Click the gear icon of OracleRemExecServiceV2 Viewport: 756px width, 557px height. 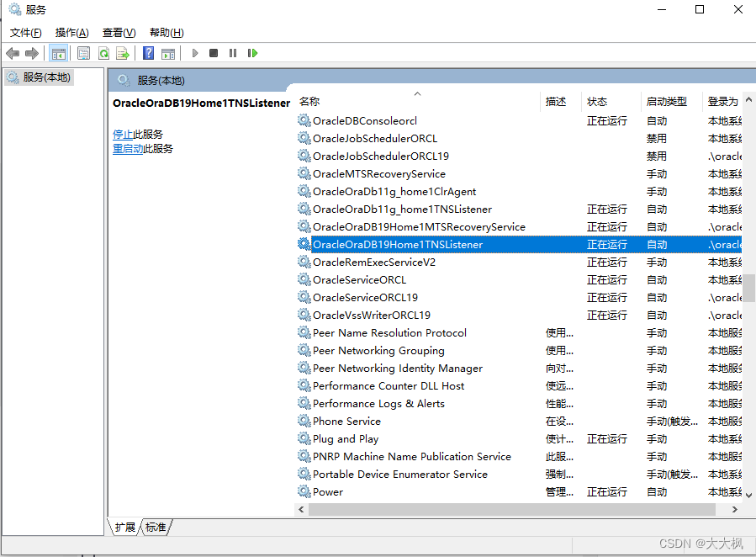(x=304, y=262)
